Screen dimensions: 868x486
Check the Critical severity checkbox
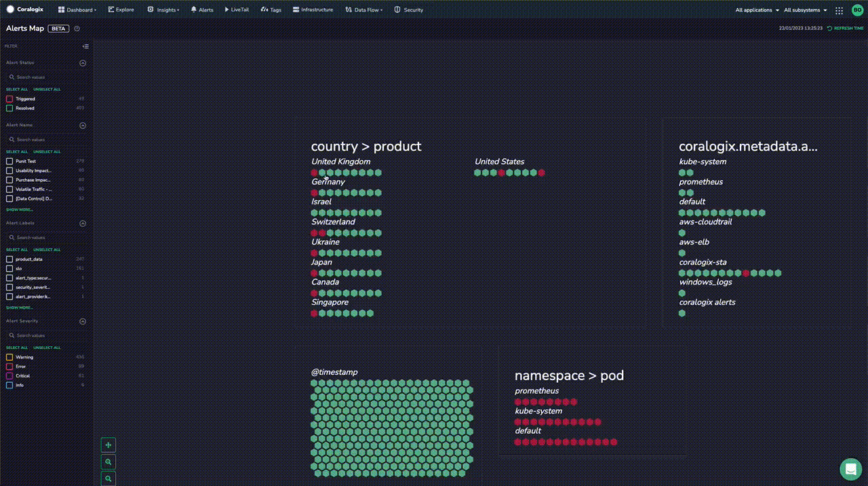tap(9, 376)
